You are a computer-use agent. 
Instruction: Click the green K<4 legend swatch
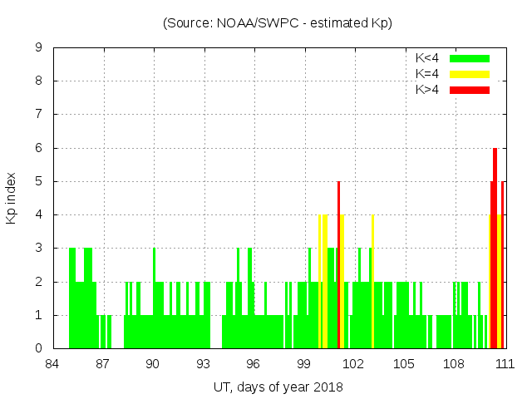pyautogui.click(x=470, y=58)
